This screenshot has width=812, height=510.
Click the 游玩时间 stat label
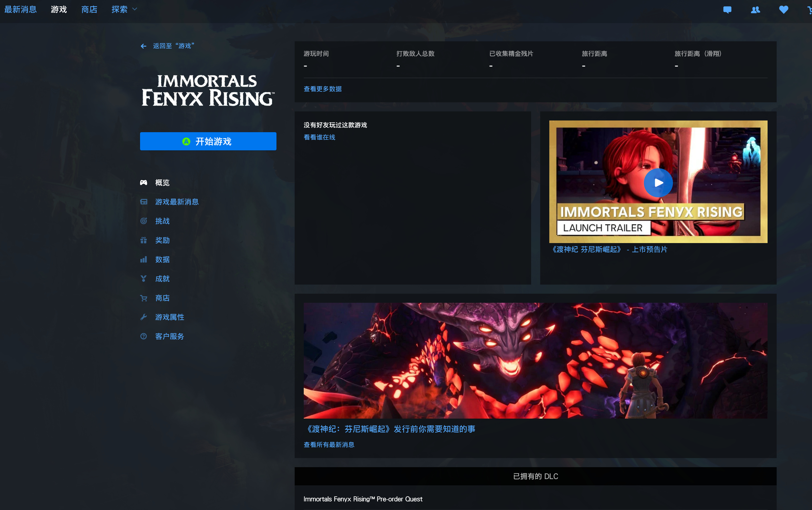[316, 53]
